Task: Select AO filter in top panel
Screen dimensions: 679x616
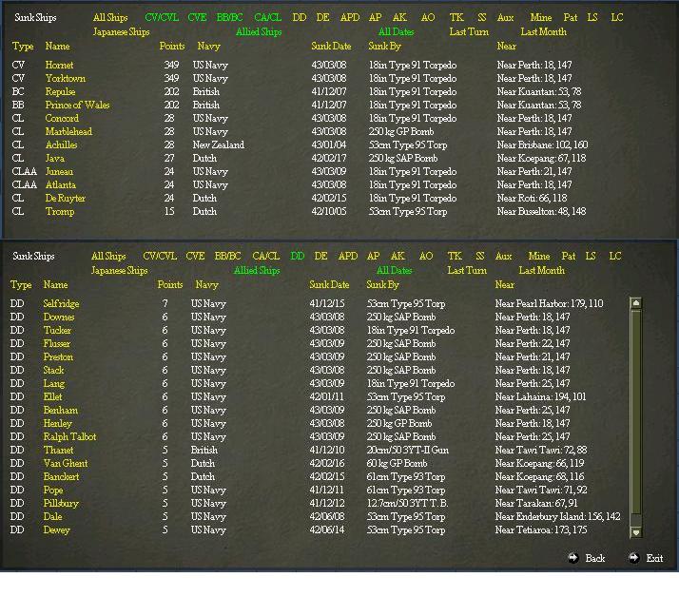Action: tap(428, 18)
